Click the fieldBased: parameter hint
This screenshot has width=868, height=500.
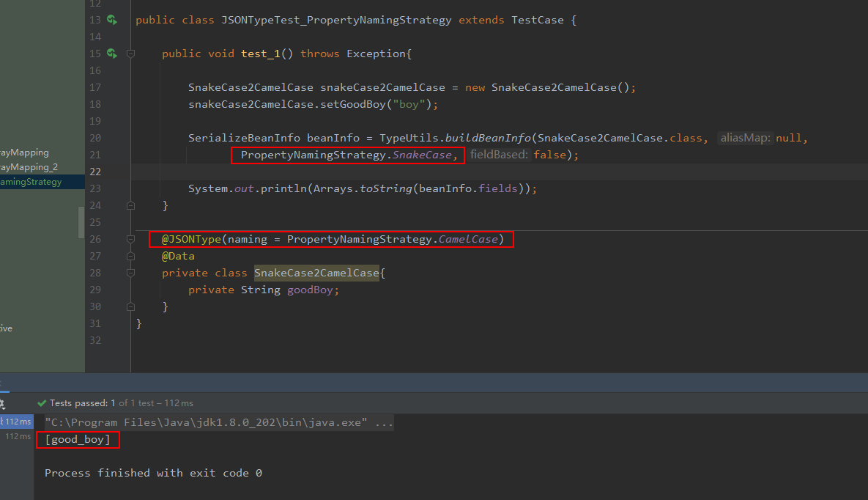pos(499,155)
